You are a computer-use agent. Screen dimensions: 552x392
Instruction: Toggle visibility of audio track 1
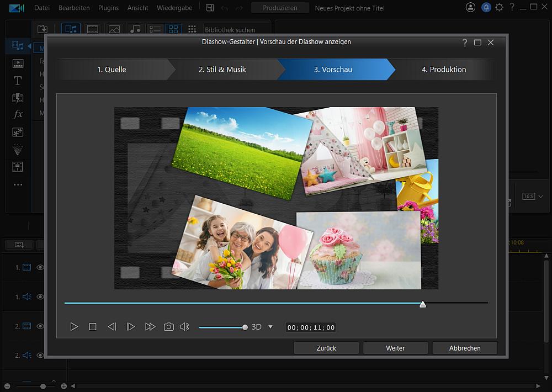40,297
